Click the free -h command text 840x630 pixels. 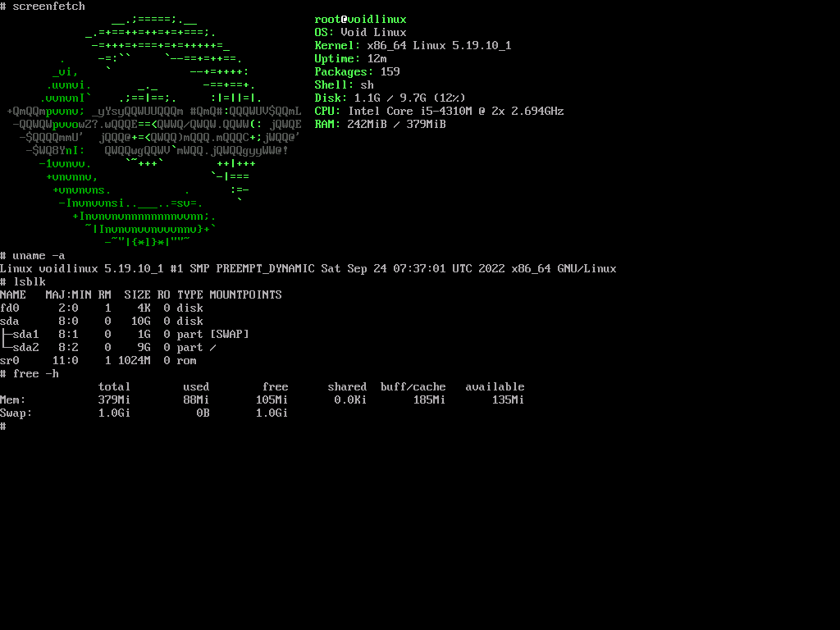[x=33, y=373]
